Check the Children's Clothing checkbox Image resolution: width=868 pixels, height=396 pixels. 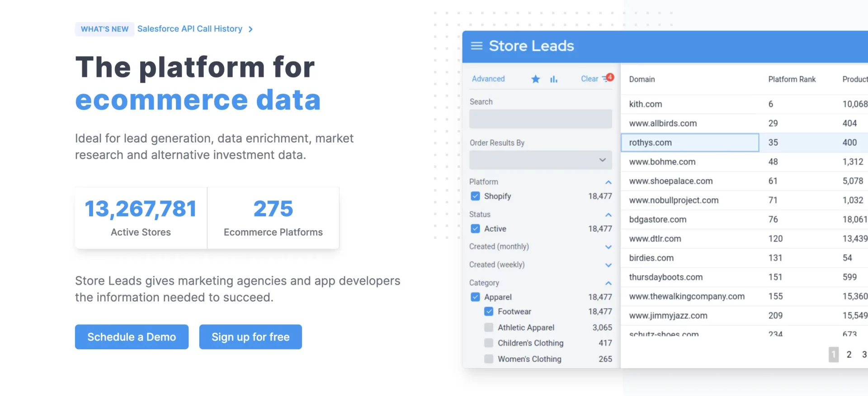click(x=489, y=343)
